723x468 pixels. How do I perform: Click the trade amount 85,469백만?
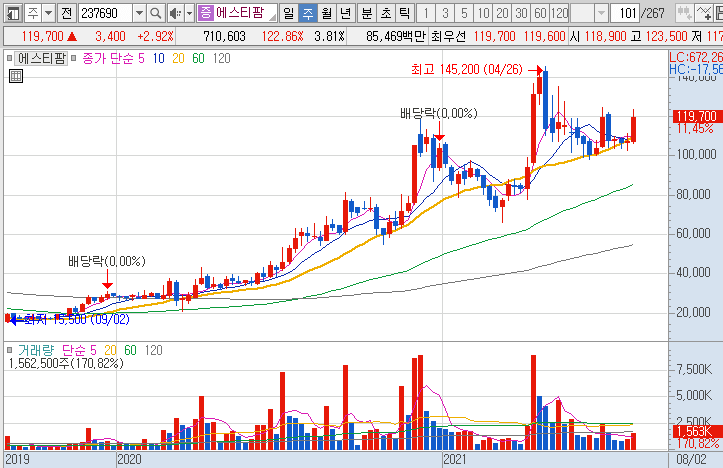(395, 36)
